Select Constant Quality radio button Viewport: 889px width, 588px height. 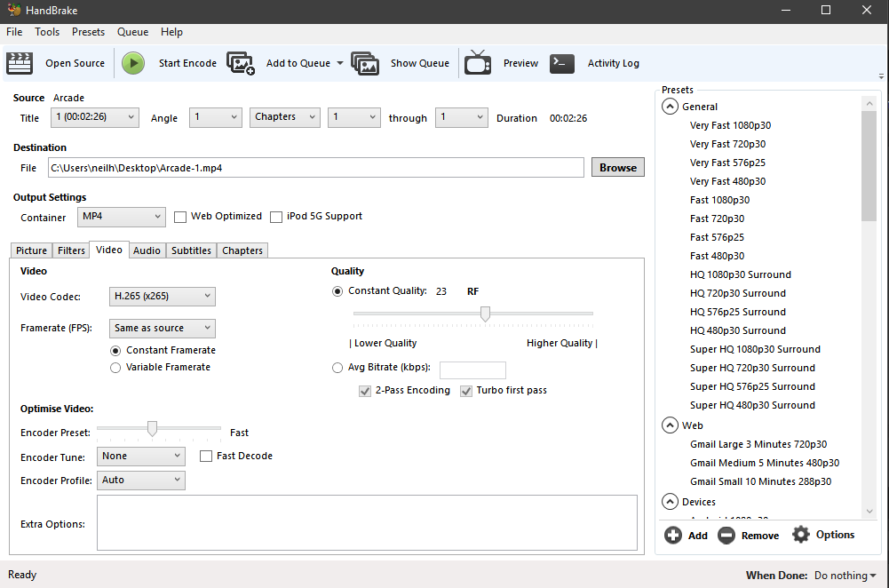(337, 291)
